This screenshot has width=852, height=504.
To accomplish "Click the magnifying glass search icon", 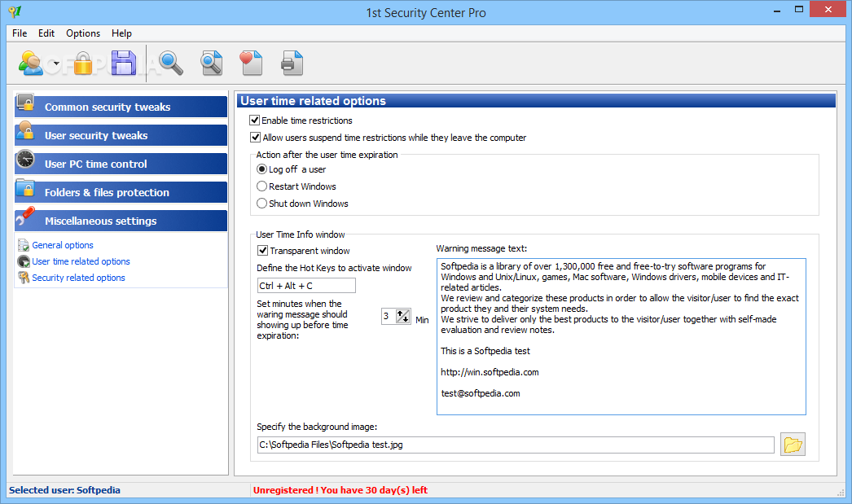I will pyautogui.click(x=170, y=63).
